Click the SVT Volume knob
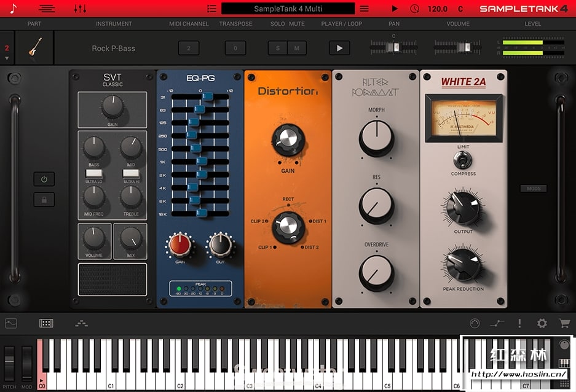This screenshot has width=576, height=392. [94, 238]
